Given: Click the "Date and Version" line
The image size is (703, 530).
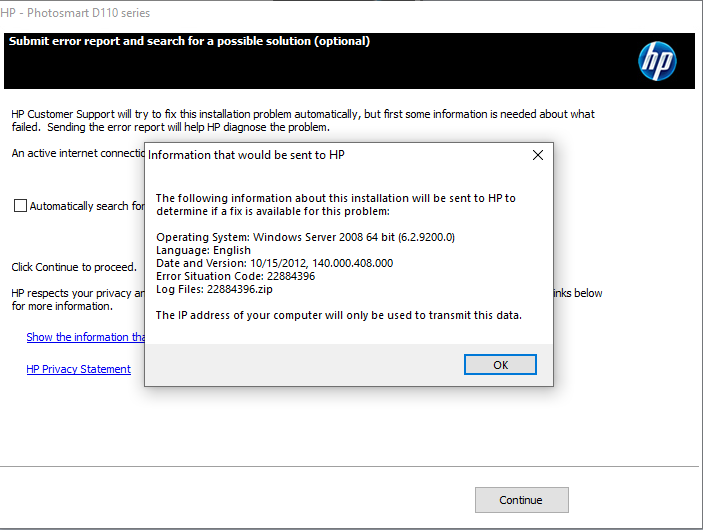Looking at the screenshot, I should tap(274, 263).
